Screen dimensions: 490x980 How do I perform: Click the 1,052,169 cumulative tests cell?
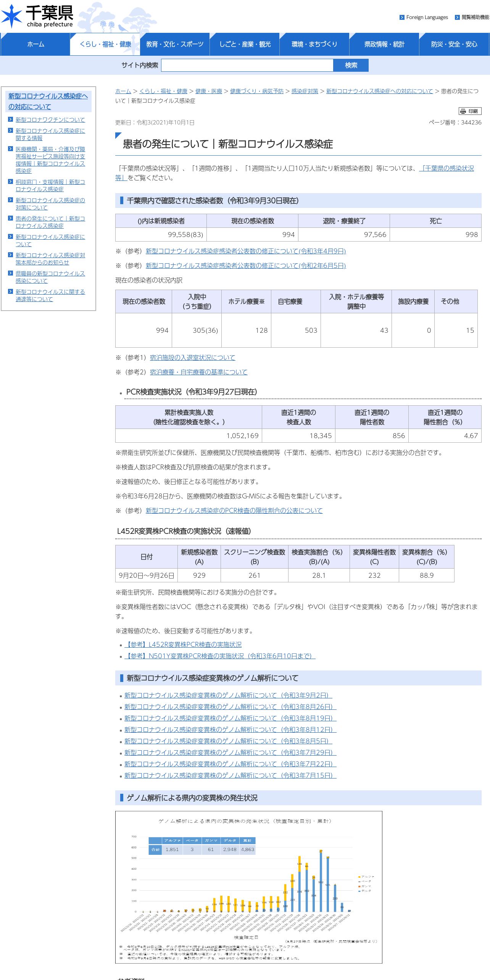pyautogui.click(x=189, y=435)
